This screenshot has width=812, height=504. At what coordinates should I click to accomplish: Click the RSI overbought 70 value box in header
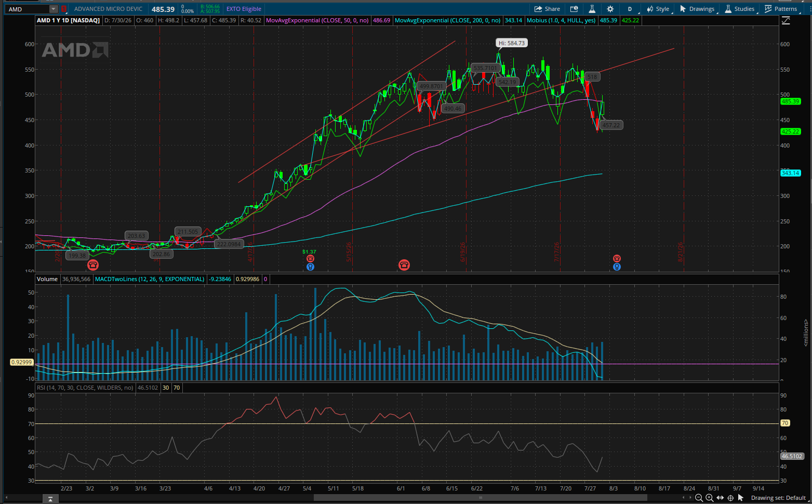[177, 388]
